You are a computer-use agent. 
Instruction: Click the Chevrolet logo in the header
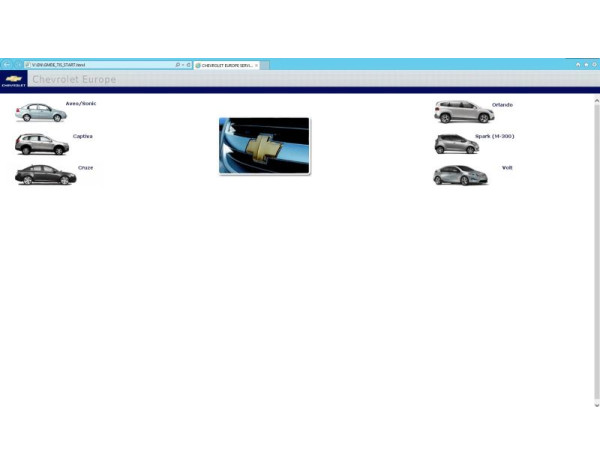pyautogui.click(x=14, y=80)
